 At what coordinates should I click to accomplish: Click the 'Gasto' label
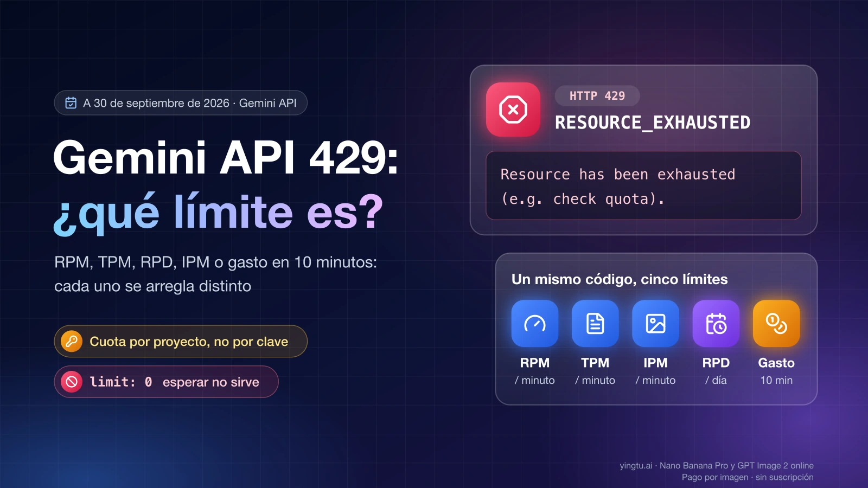[x=776, y=363]
